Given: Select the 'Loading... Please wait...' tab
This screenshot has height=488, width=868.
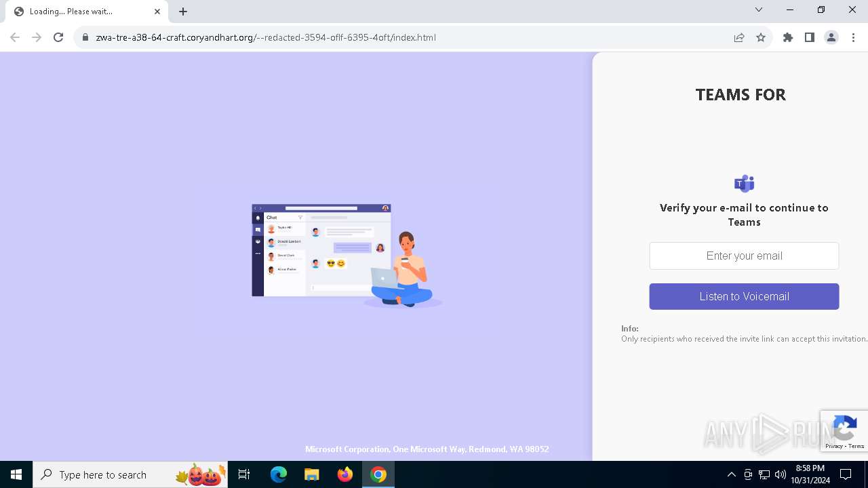Looking at the screenshot, I should coord(87,12).
